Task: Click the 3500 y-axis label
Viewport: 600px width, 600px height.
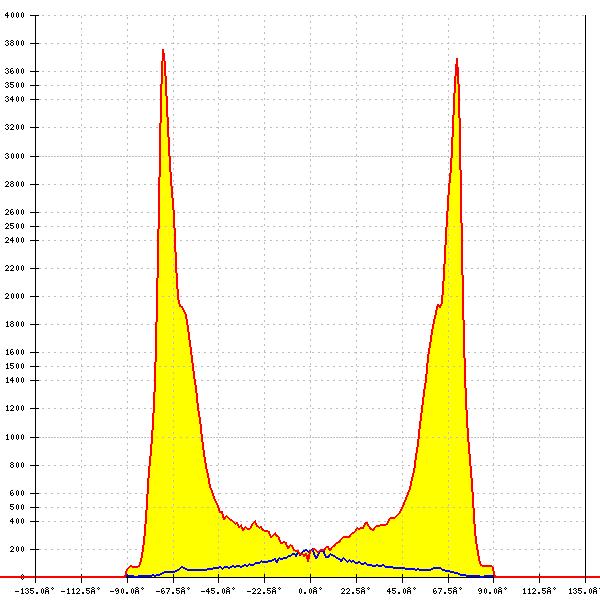Action: 15,85
